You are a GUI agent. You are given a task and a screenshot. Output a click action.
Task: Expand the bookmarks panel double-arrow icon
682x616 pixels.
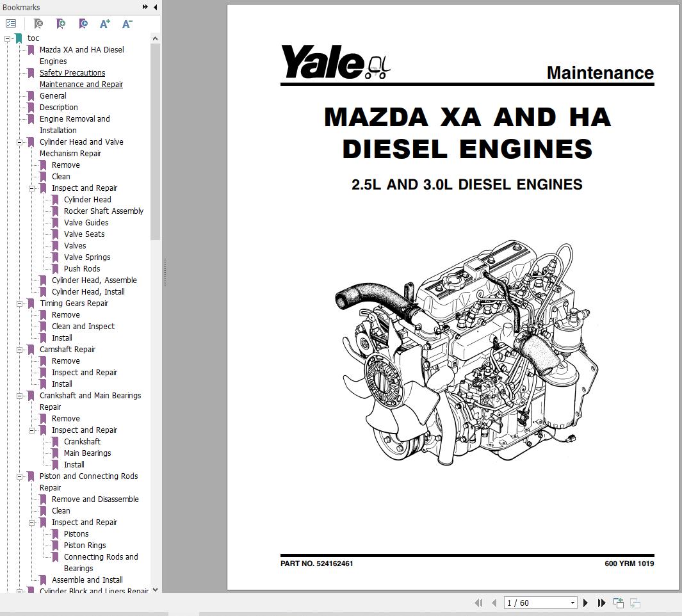[145, 7]
